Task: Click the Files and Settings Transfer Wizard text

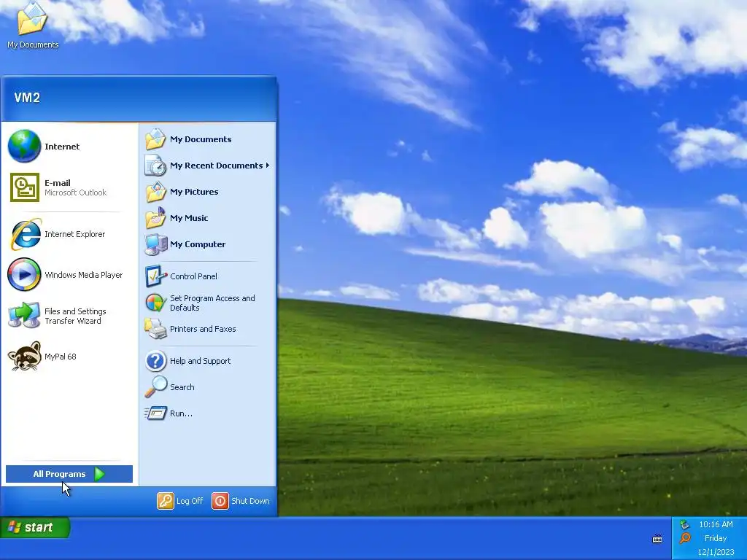Action: 75,316
